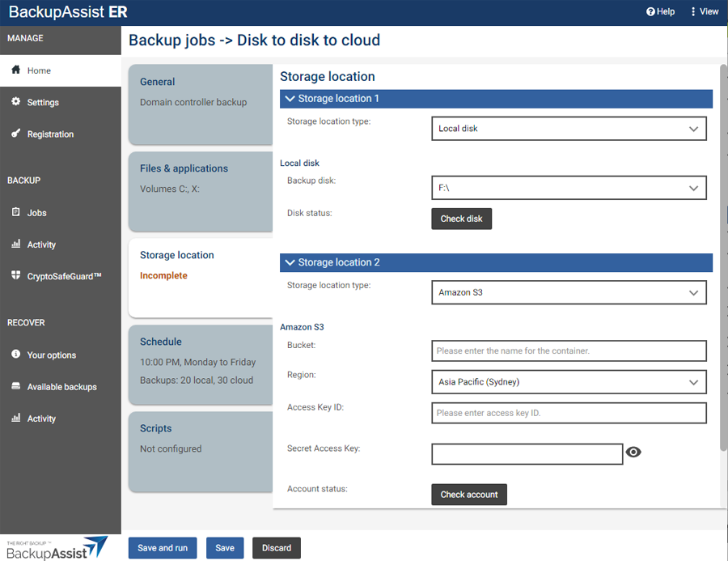Image resolution: width=728 pixels, height=561 pixels.
Task: Open the Files & applications tab
Action: [x=201, y=192]
